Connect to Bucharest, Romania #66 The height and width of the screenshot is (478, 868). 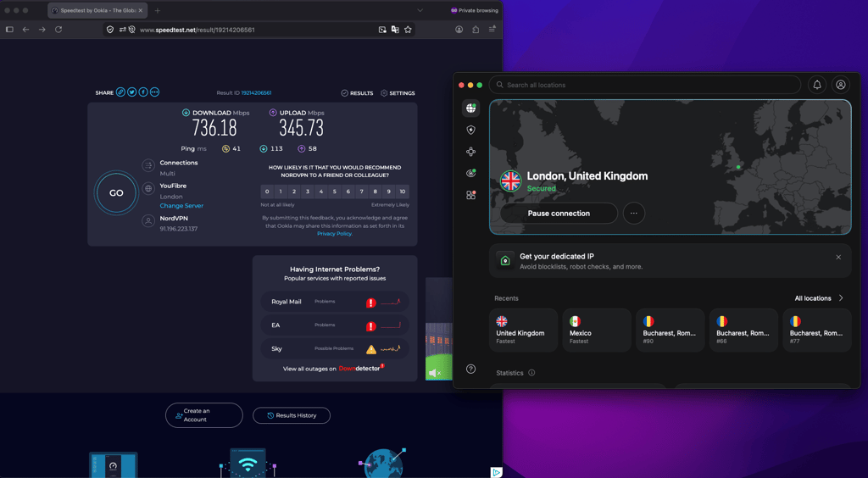[x=743, y=331]
